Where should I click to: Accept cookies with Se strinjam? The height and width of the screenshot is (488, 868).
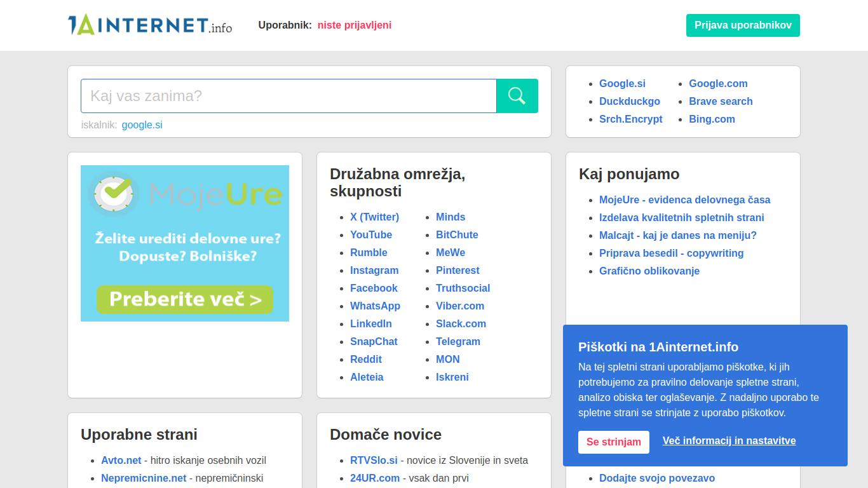coord(614,442)
